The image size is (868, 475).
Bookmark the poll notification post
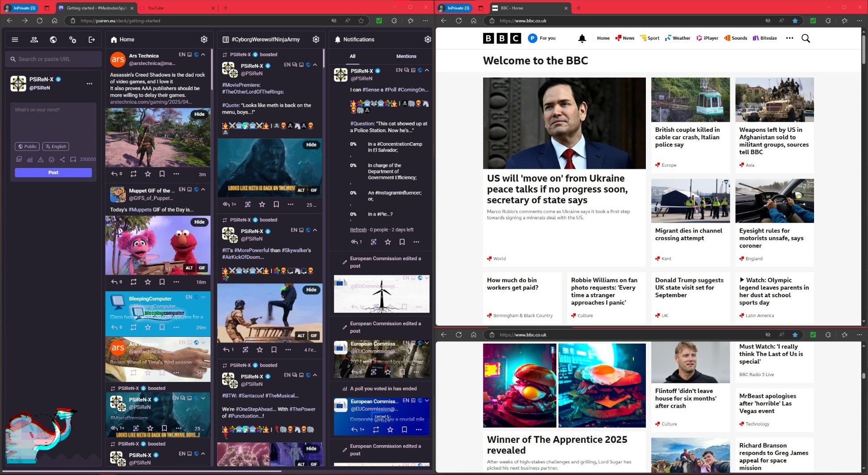[x=402, y=242]
